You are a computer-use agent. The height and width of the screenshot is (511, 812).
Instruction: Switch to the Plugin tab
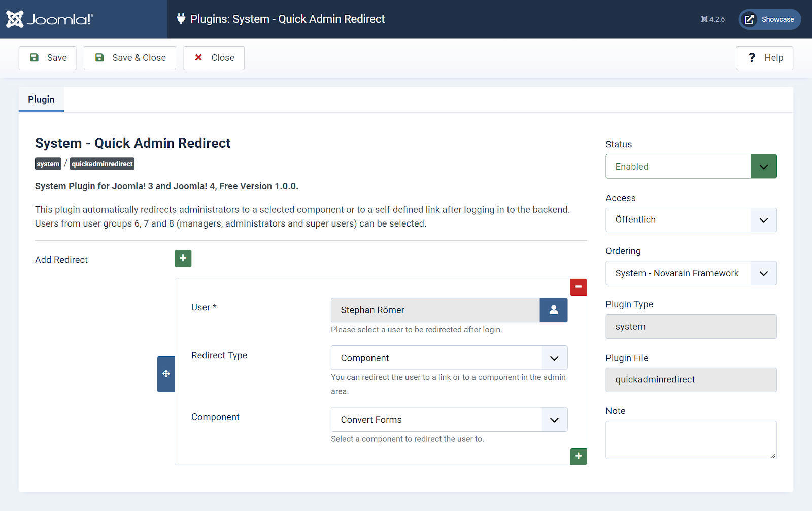click(41, 99)
